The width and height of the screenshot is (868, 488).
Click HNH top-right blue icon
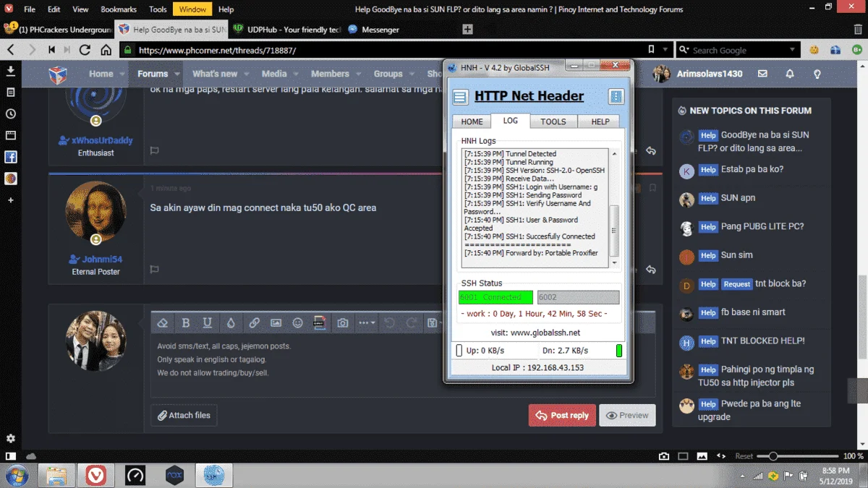point(616,97)
